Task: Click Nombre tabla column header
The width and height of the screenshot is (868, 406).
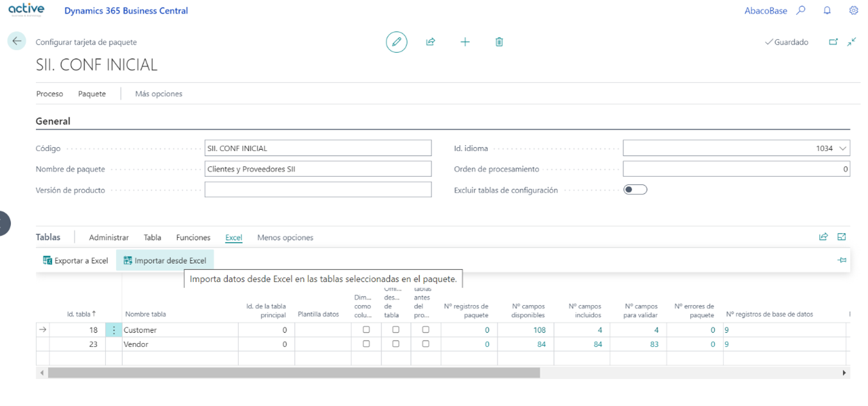Action: tap(145, 315)
